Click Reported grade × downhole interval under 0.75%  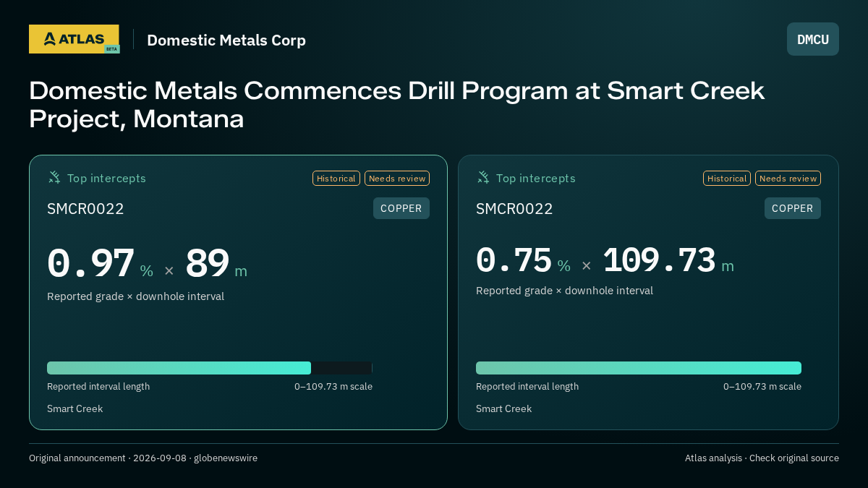coord(564,291)
